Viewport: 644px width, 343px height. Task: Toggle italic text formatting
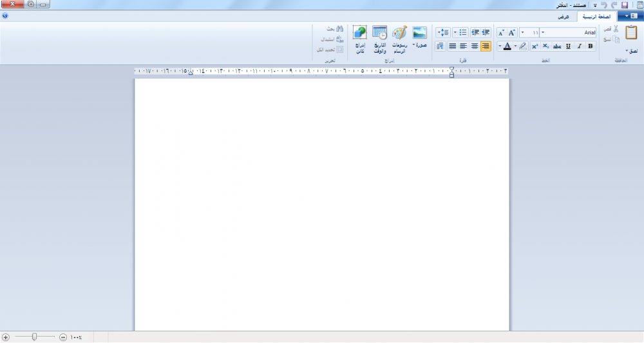[x=580, y=46]
